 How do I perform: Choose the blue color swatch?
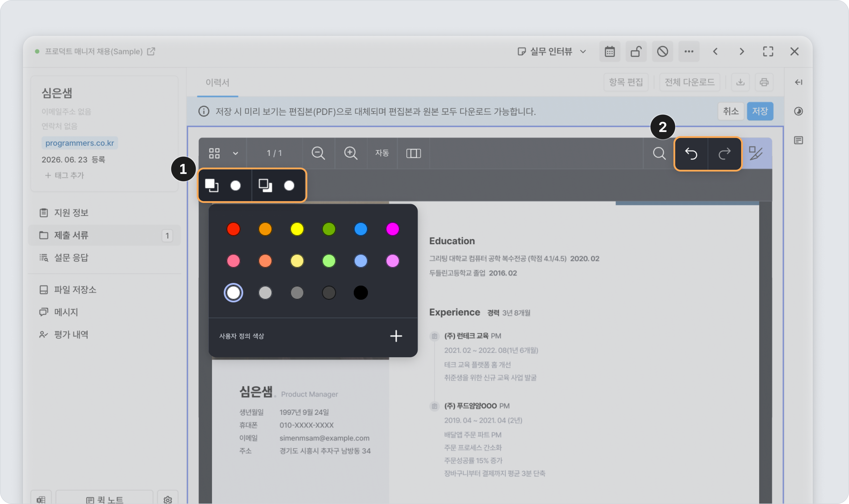coord(361,229)
